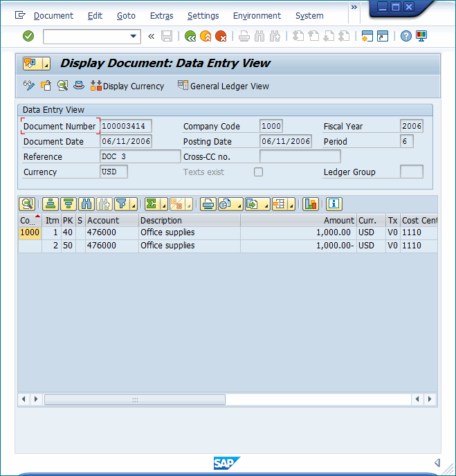Switch to General Ledger View
456x476 pixels.
click(x=224, y=86)
